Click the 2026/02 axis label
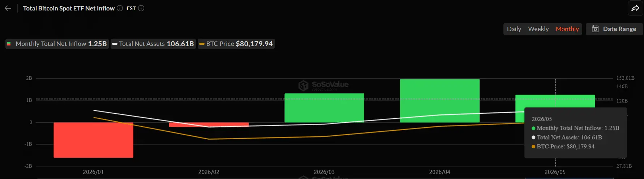Viewport: 644px width, 179px height. (209, 172)
